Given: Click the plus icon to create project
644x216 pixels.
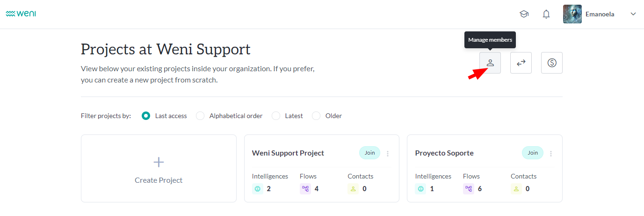Looking at the screenshot, I should (x=159, y=162).
